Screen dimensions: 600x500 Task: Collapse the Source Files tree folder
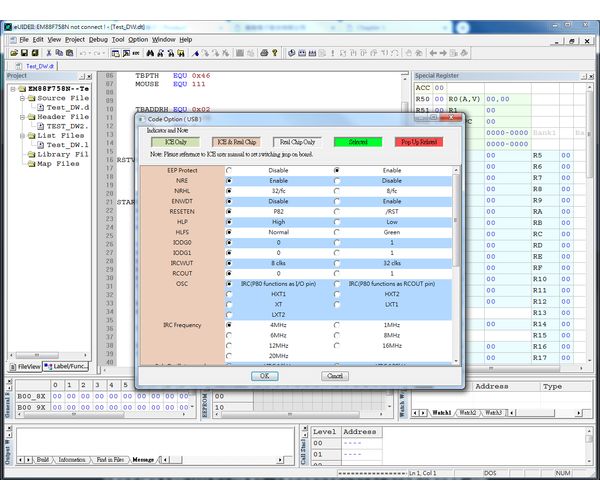point(22,99)
